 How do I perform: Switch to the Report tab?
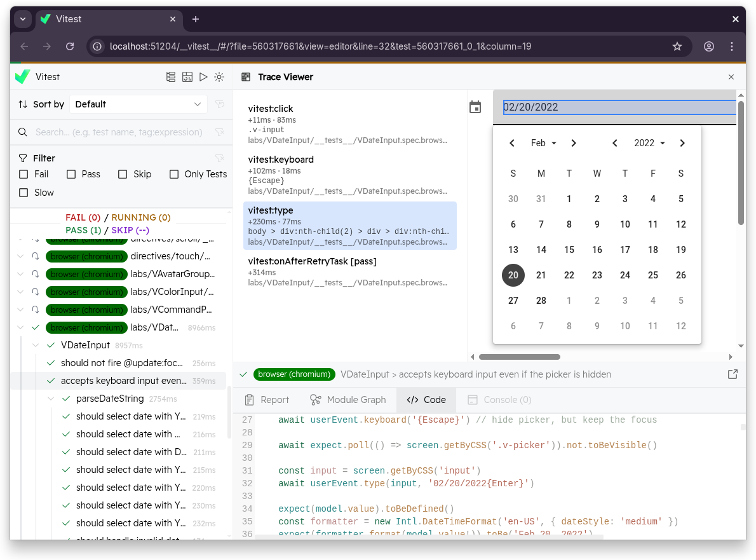(267, 400)
